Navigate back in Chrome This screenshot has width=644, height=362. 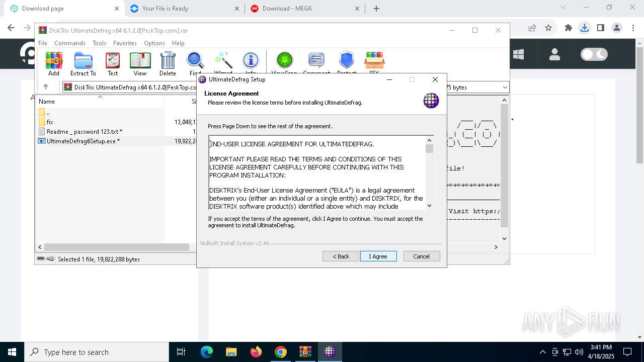point(11,28)
